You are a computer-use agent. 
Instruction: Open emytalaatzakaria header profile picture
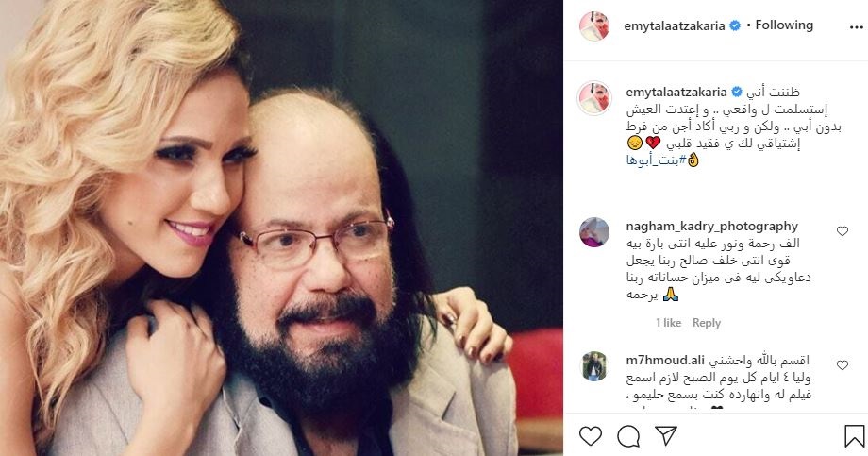click(594, 25)
